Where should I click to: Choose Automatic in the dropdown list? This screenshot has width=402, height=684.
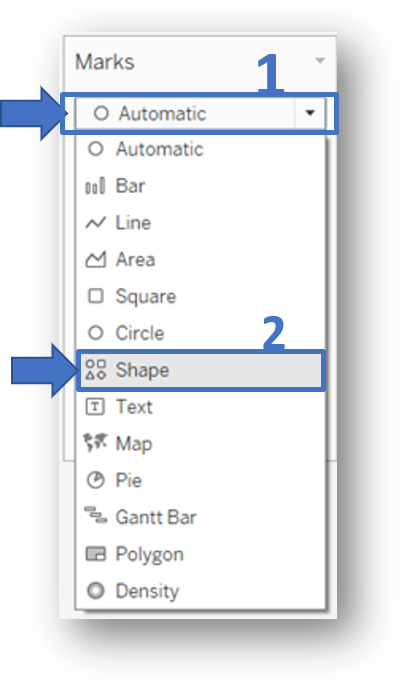(x=159, y=150)
